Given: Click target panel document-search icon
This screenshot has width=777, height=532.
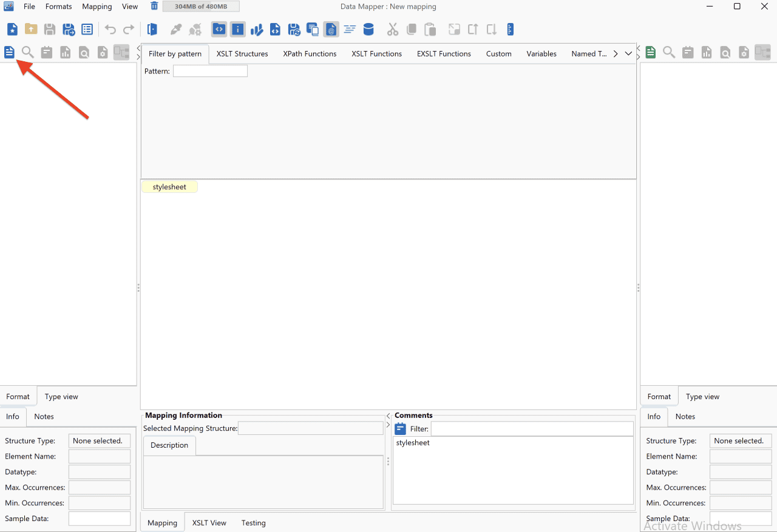Looking at the screenshot, I should pyautogui.click(x=725, y=52).
